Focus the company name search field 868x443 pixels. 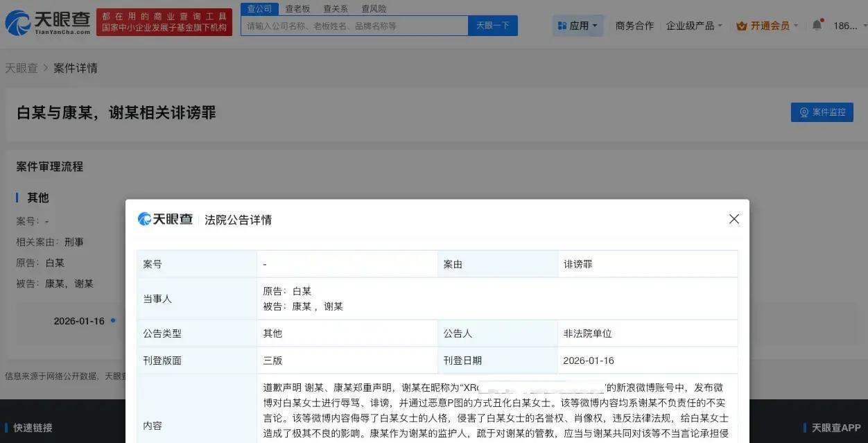point(354,26)
